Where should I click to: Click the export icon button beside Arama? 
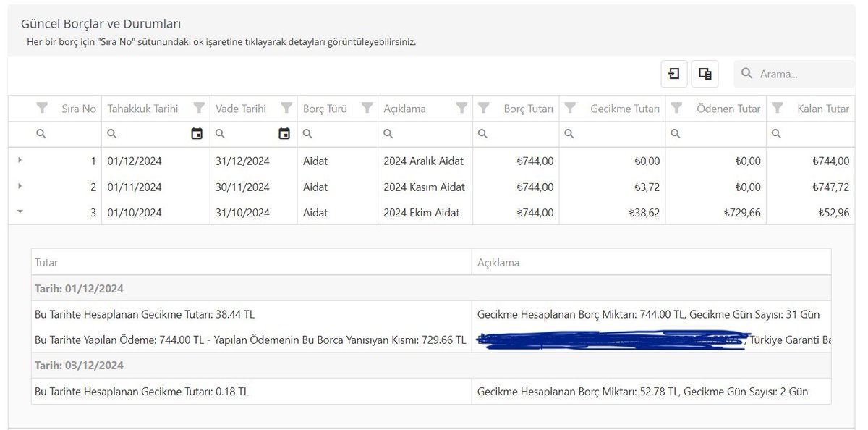[674, 73]
